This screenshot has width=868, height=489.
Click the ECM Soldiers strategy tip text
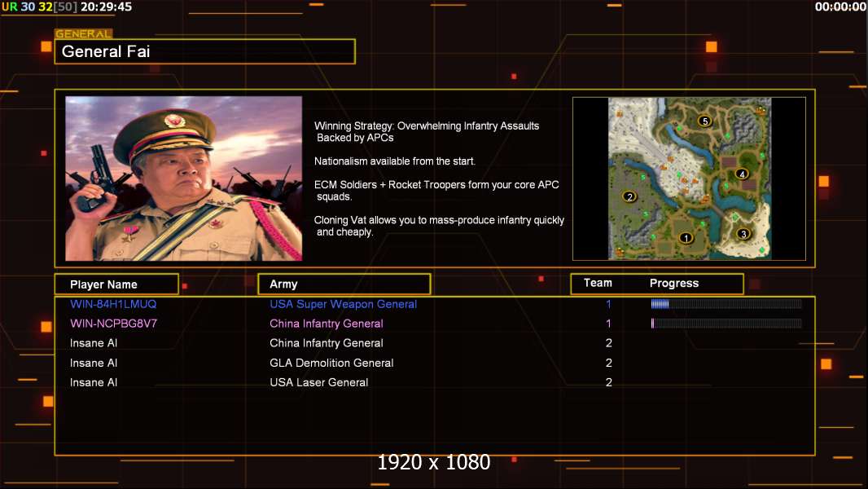tap(436, 191)
